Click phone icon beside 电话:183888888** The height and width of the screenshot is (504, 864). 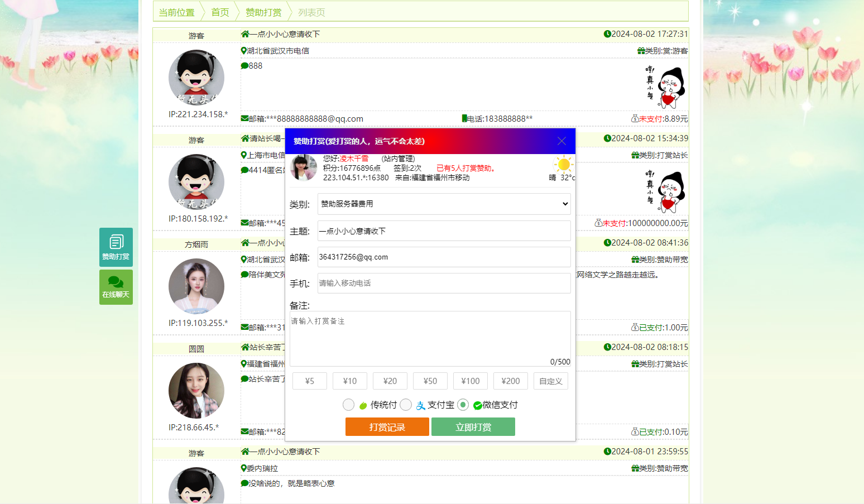464,118
